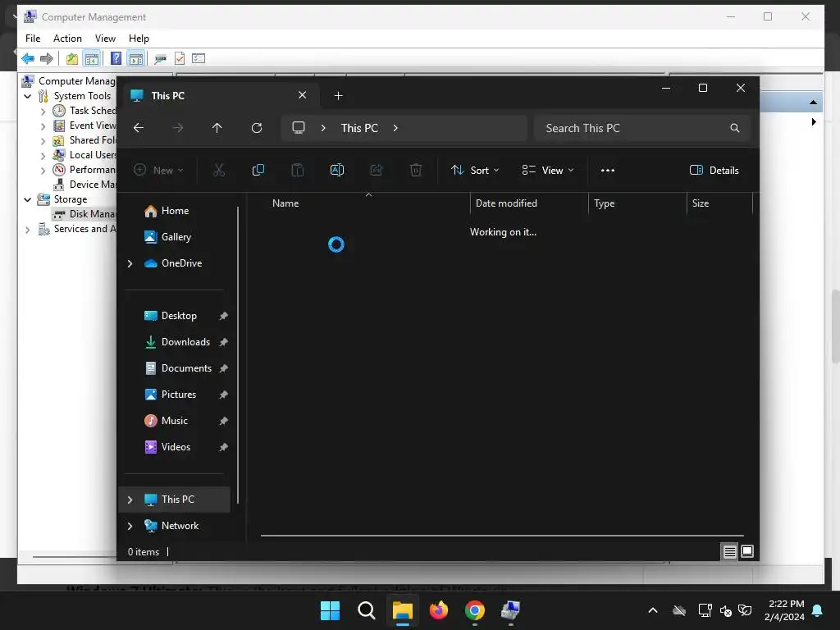The width and height of the screenshot is (840, 630).
Task: Collapse the Storage tree node
Action: tap(27, 200)
